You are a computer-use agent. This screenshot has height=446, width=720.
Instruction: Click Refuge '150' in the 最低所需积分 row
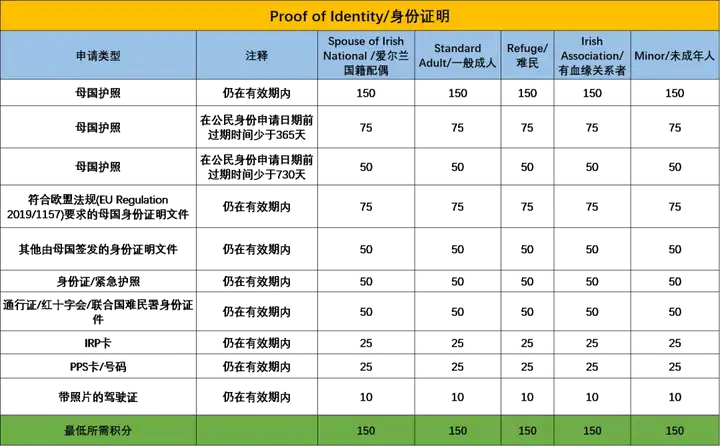click(x=527, y=430)
